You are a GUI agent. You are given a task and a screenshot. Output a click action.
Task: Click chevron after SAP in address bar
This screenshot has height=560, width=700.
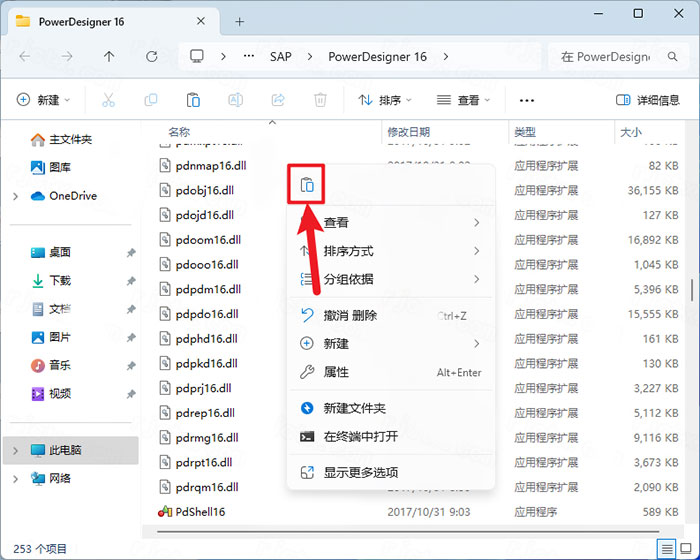(310, 57)
